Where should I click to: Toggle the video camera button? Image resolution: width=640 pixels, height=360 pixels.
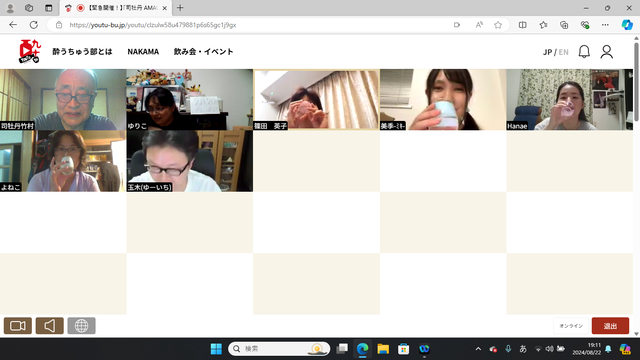click(x=18, y=326)
